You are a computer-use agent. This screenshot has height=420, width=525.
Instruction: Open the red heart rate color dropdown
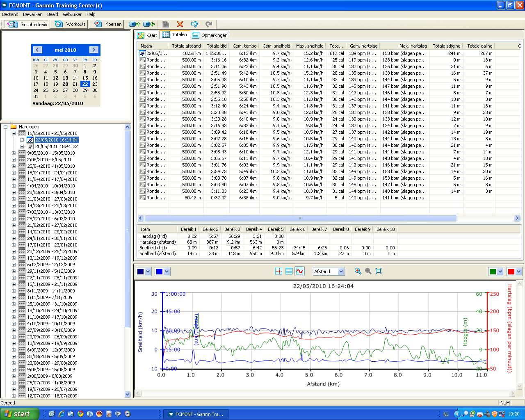click(518, 272)
